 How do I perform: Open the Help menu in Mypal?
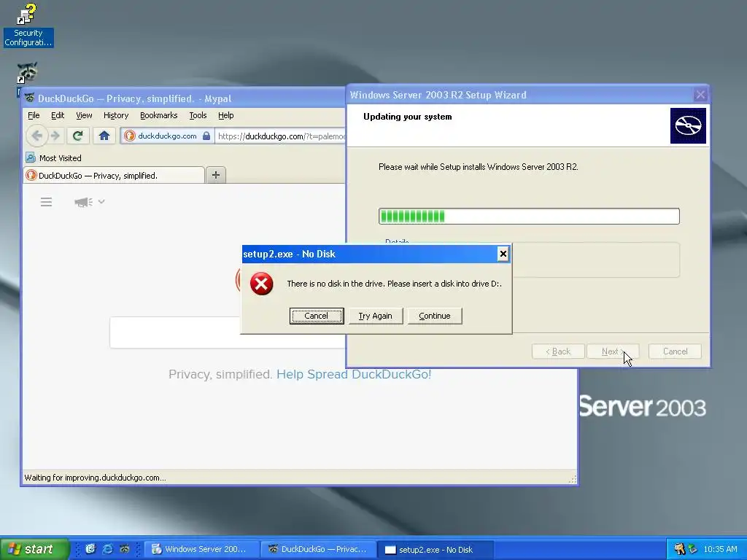[226, 115]
